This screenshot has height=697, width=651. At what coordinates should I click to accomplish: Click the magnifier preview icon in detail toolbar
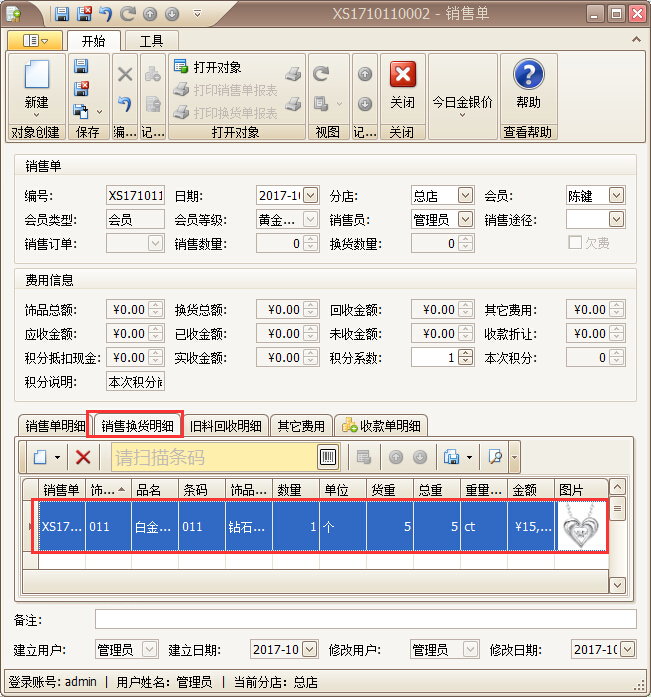click(495, 457)
